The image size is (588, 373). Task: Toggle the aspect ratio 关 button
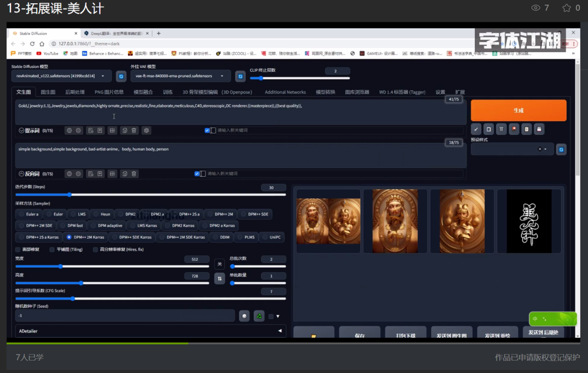(x=220, y=264)
